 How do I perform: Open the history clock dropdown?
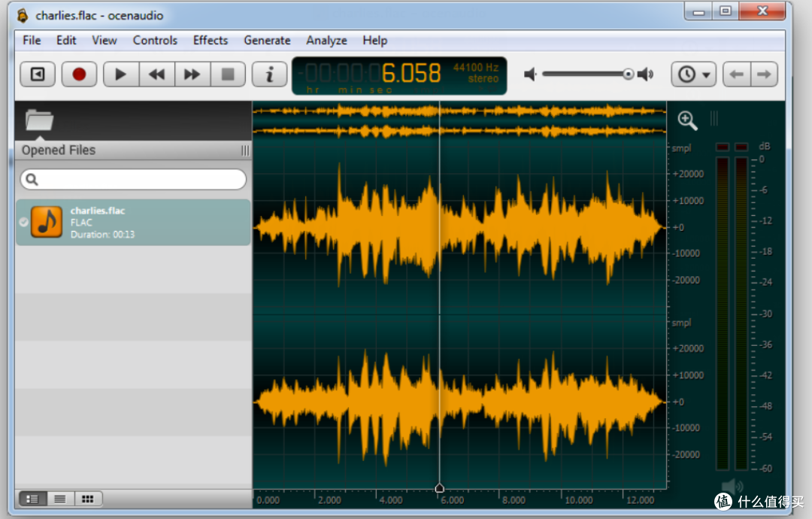694,74
